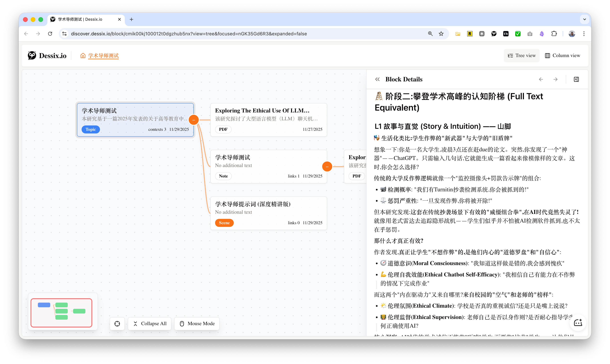Open the browser extensions puzzle icon
The image size is (610, 364).
pyautogui.click(x=554, y=34)
